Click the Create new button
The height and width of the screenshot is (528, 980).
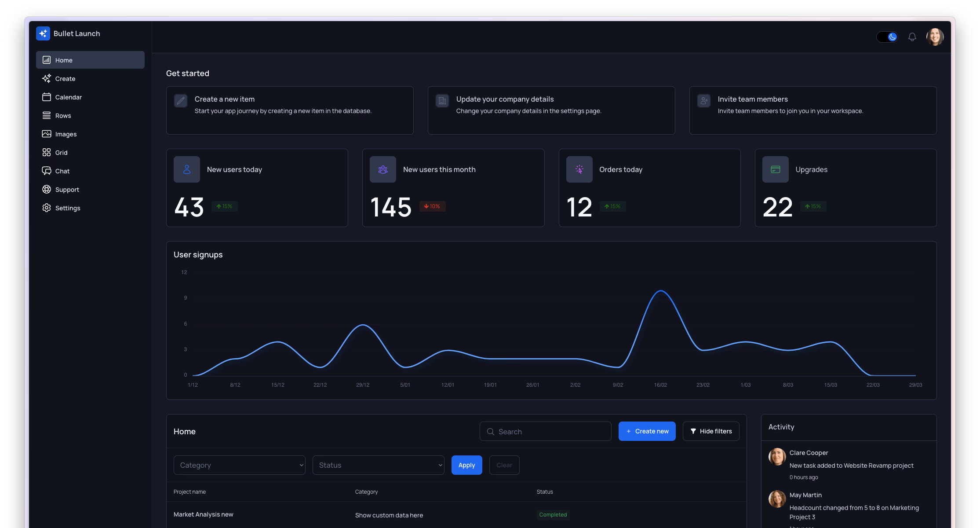click(x=647, y=431)
